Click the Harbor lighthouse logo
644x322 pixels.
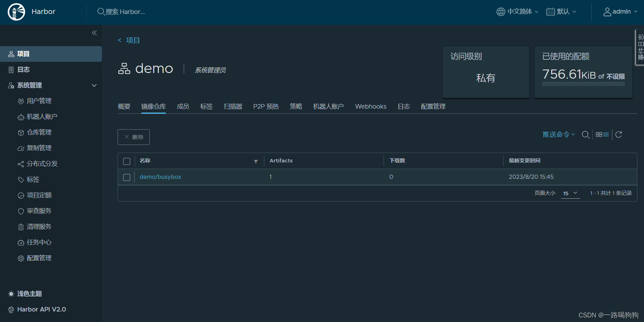pyautogui.click(x=16, y=12)
